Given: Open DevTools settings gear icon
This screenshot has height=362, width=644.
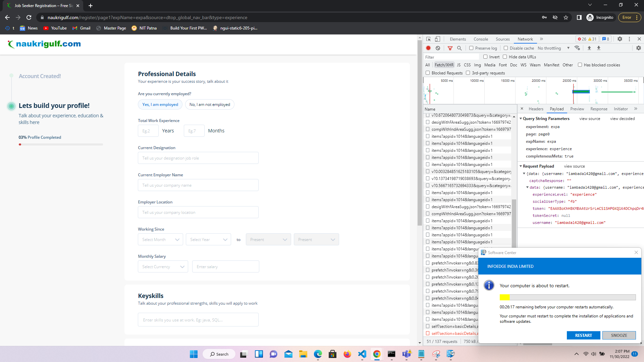Looking at the screenshot, I should (x=620, y=39).
